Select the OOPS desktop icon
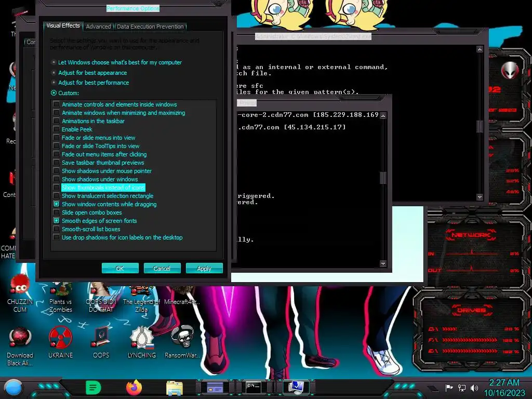This screenshot has width=532, height=399. click(x=101, y=342)
